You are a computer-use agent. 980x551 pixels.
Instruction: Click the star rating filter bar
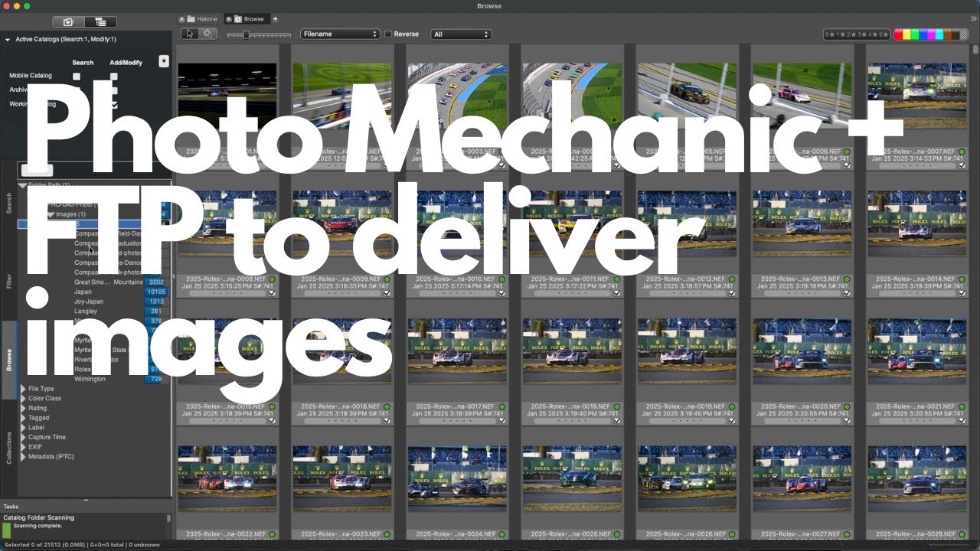pos(857,34)
